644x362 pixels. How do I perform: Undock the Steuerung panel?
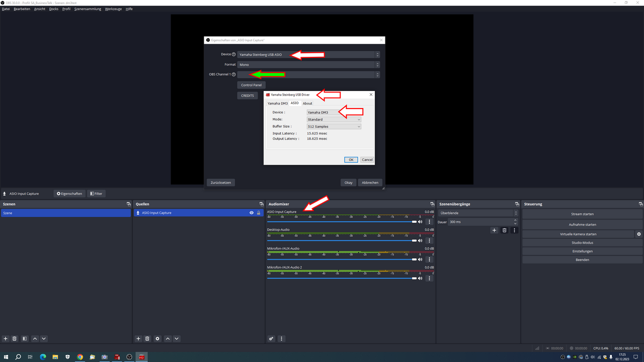click(640, 204)
